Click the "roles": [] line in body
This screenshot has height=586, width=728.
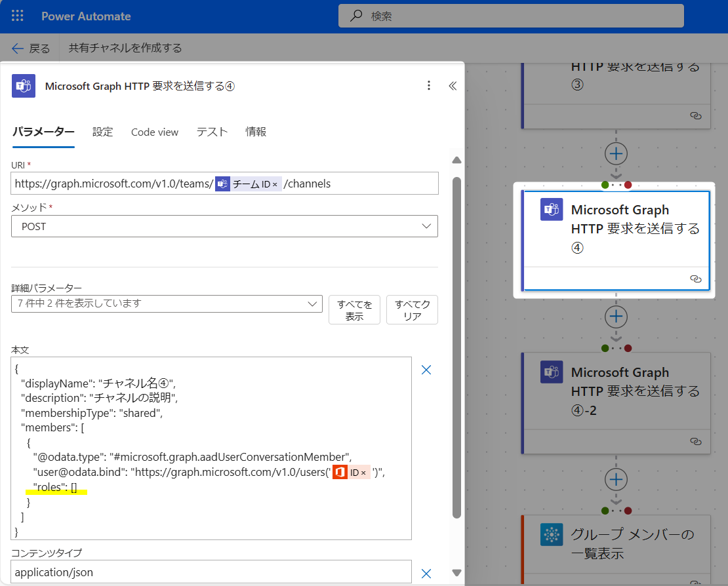pos(55,487)
